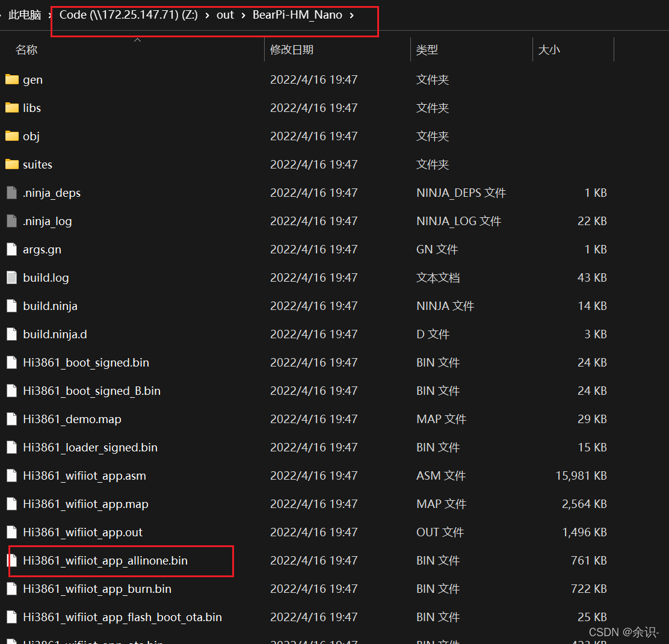Select the Hi3861_wifiiot_app_allinone.bin file name
The height and width of the screenshot is (644, 669).
click(105, 561)
